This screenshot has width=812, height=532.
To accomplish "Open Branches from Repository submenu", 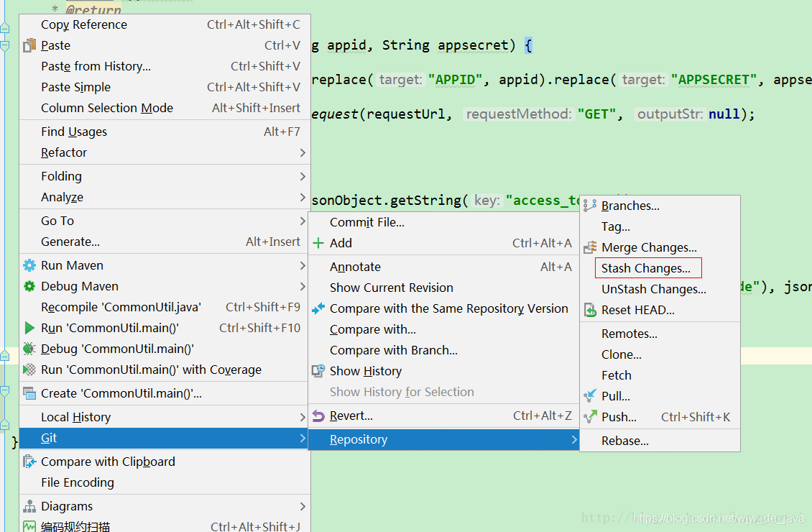I will pos(630,206).
